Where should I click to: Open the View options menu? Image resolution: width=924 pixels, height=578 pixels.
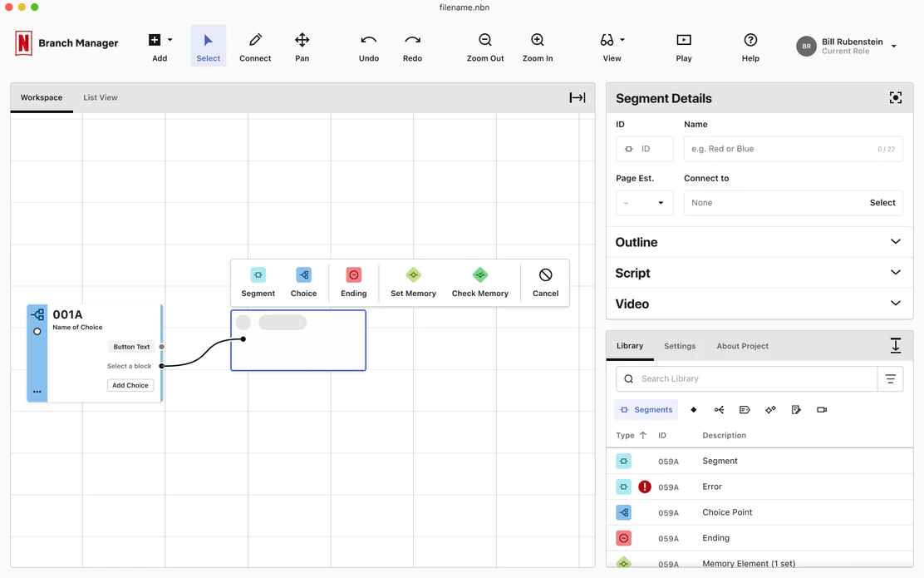pyautogui.click(x=612, y=46)
